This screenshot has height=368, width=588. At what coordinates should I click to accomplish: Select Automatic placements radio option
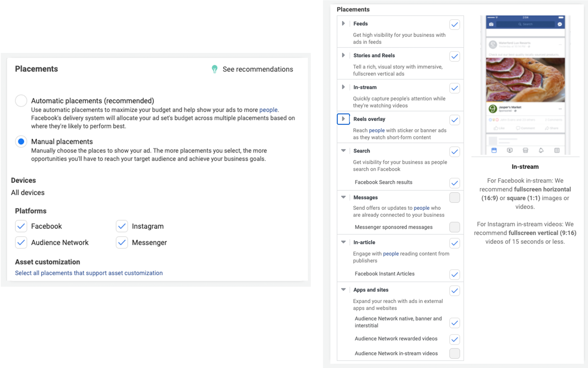[21, 101]
